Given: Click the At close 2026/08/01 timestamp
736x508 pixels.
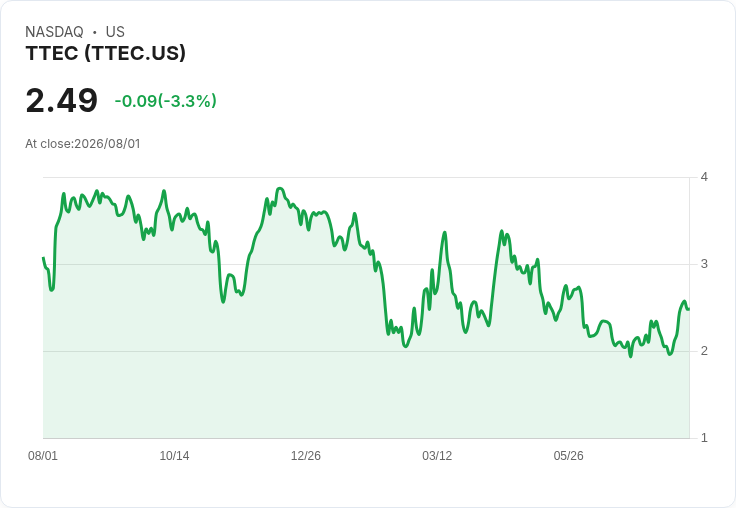Looking at the screenshot, I should 83,144.
